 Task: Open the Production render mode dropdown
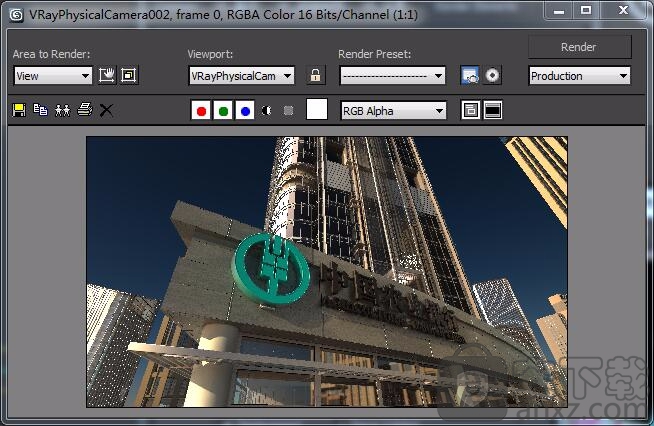point(579,76)
